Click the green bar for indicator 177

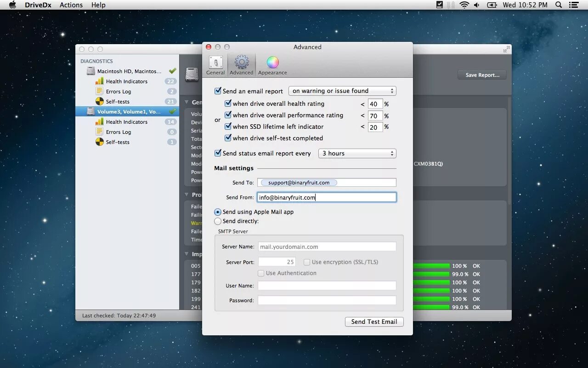click(431, 274)
